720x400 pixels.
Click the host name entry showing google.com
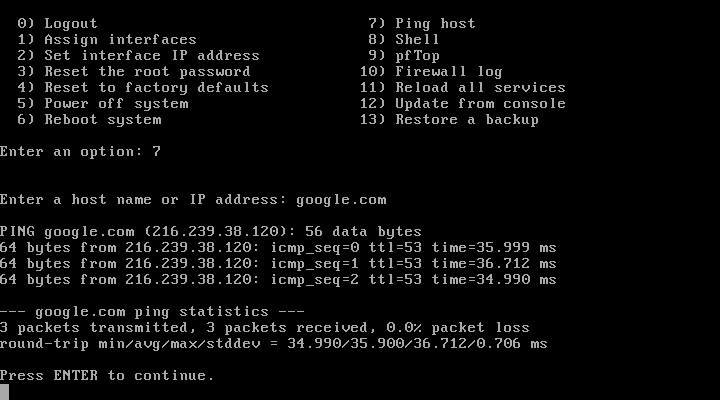pyautogui.click(x=346, y=199)
